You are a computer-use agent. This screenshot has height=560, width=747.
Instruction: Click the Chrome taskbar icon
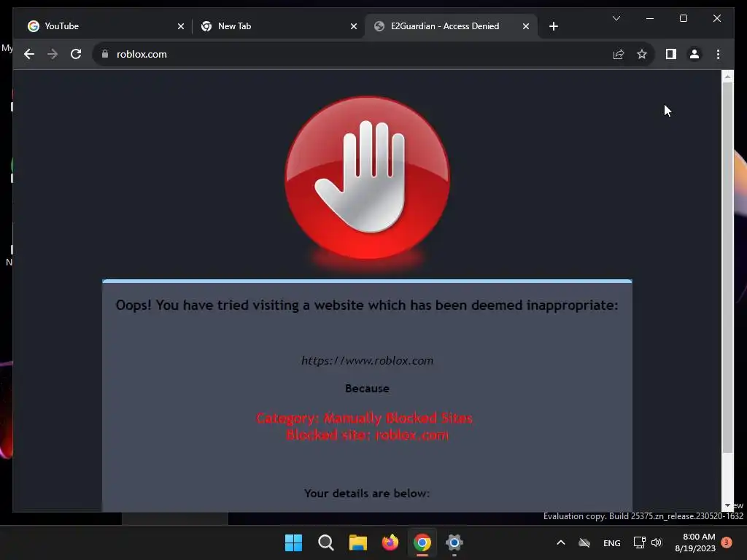click(422, 542)
